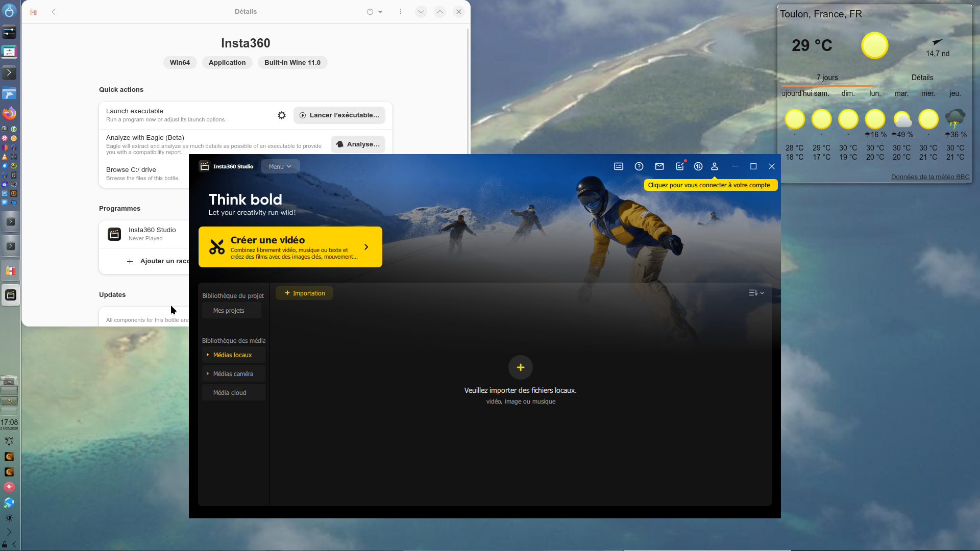Open the Données de la météo BBC link
Image resolution: width=980 pixels, height=551 pixels.
pos(930,177)
